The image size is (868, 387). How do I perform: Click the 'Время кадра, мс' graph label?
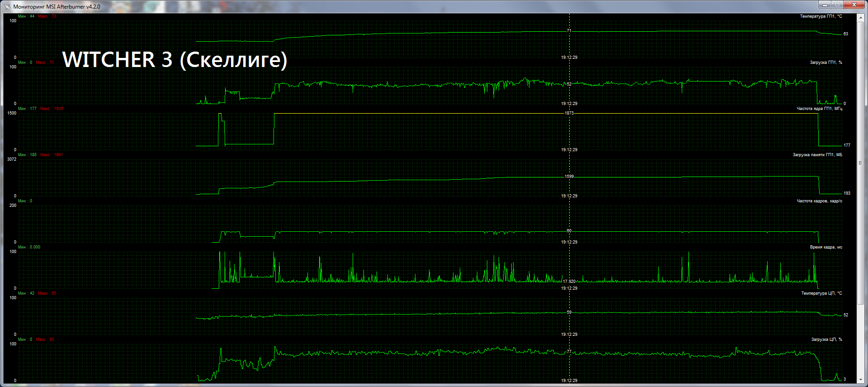(x=826, y=247)
